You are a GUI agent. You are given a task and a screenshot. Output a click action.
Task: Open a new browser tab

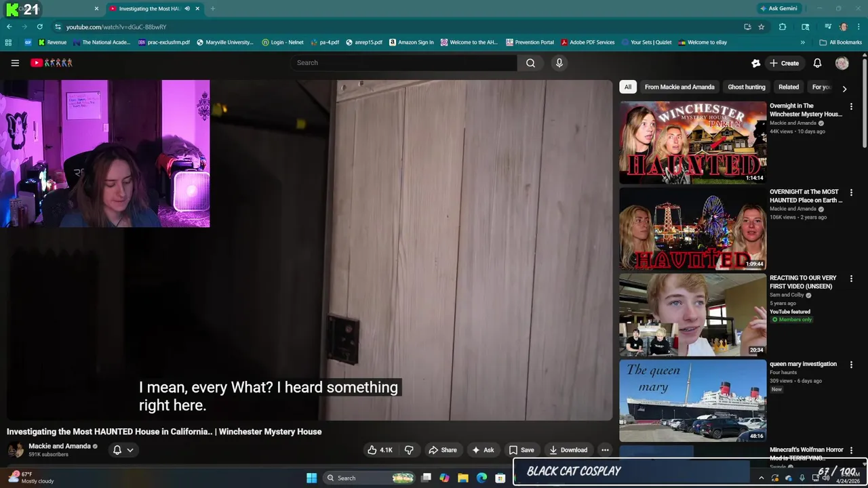pos(213,8)
